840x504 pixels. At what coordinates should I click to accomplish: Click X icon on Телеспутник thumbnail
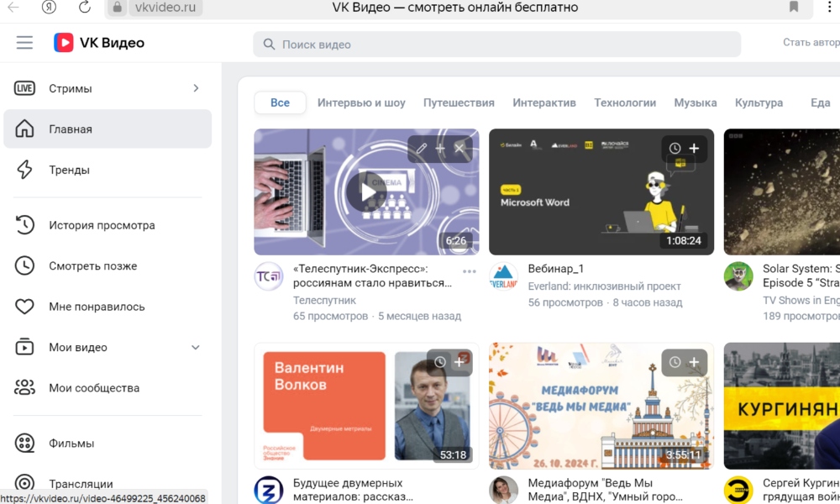459,149
